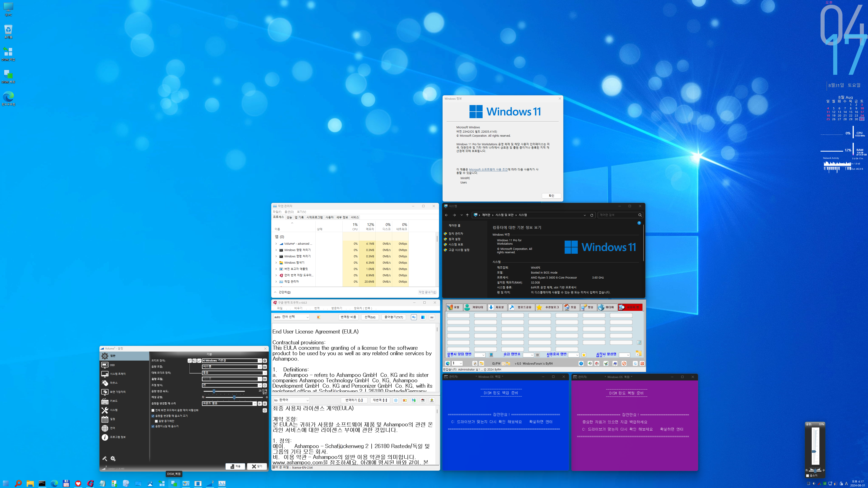Select 마우스 settings in Volume² sidebar
The image size is (868, 488).
point(124,383)
